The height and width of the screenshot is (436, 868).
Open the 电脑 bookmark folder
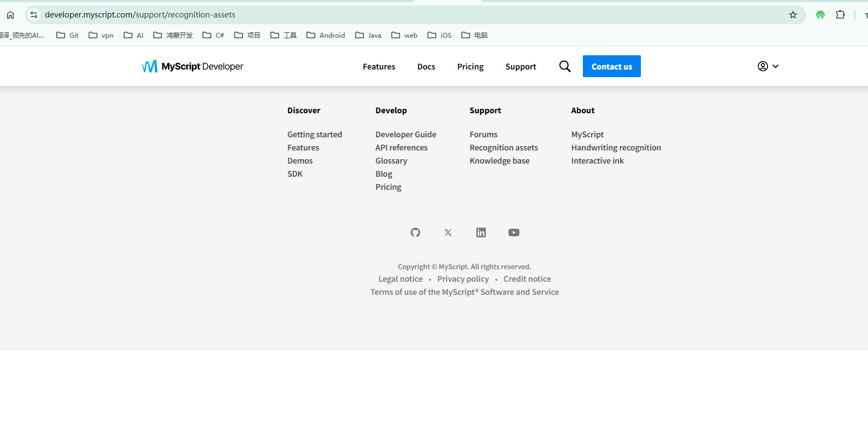474,35
